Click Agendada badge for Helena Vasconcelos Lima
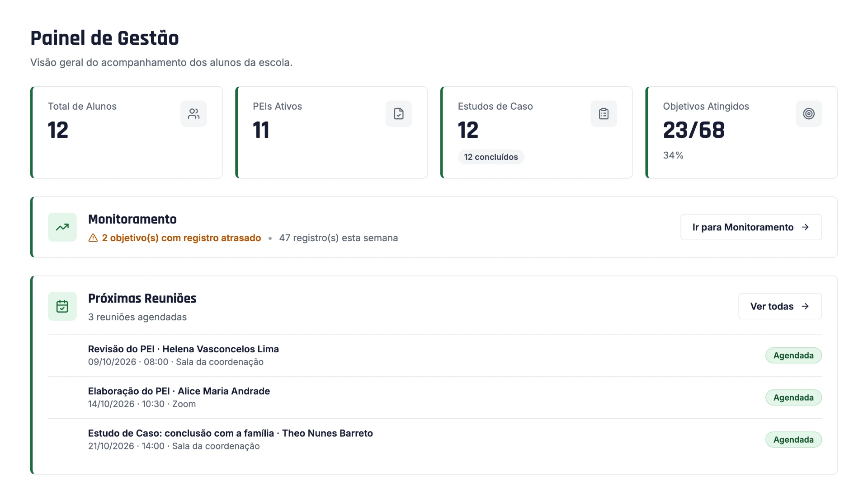The image size is (868, 500). point(793,355)
